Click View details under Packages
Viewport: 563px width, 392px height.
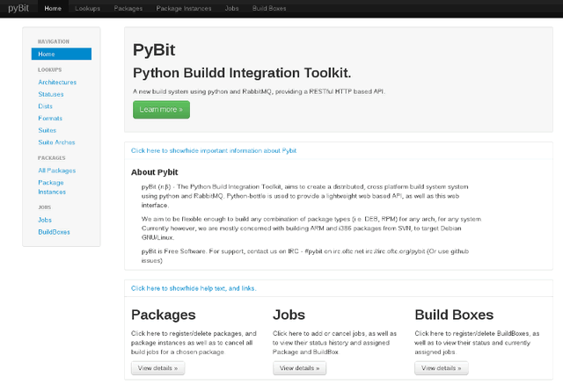[157, 368]
